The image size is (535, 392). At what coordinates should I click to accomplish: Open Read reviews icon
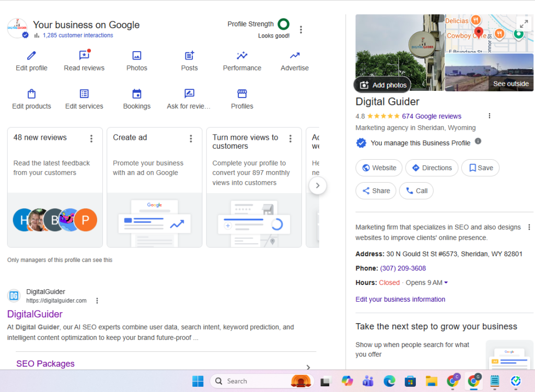(x=84, y=55)
